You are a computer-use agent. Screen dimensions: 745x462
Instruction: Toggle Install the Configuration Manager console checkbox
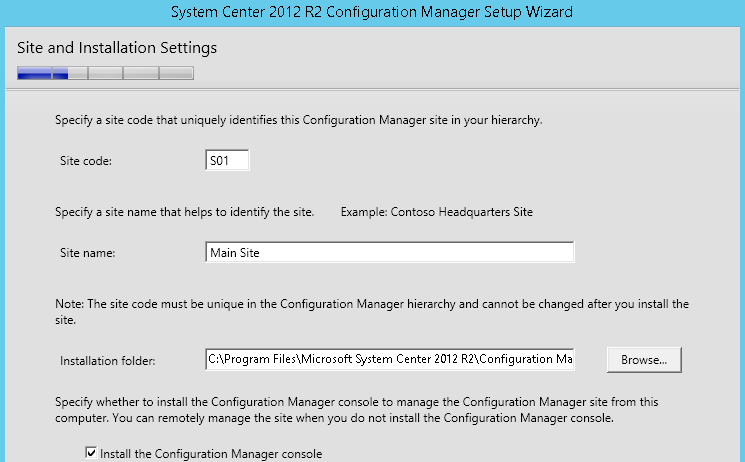pyautogui.click(x=91, y=452)
